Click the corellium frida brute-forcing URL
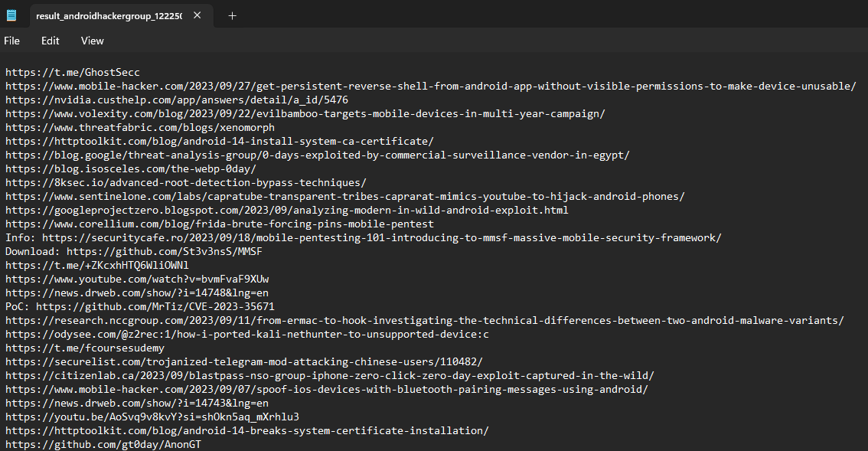Viewport: 868px width, 451px height. [x=220, y=224]
